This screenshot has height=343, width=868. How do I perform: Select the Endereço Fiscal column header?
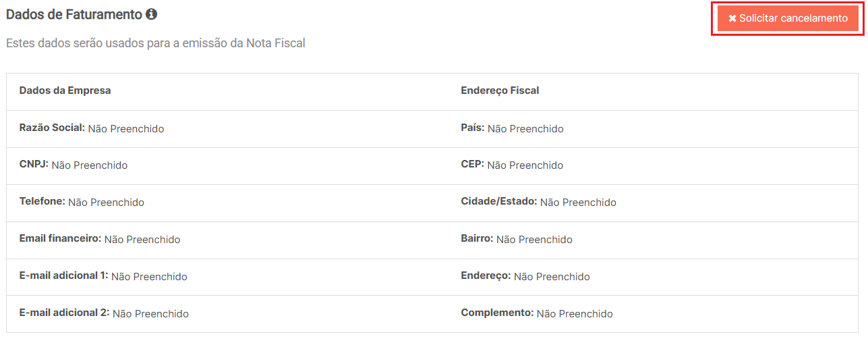pyautogui.click(x=500, y=90)
